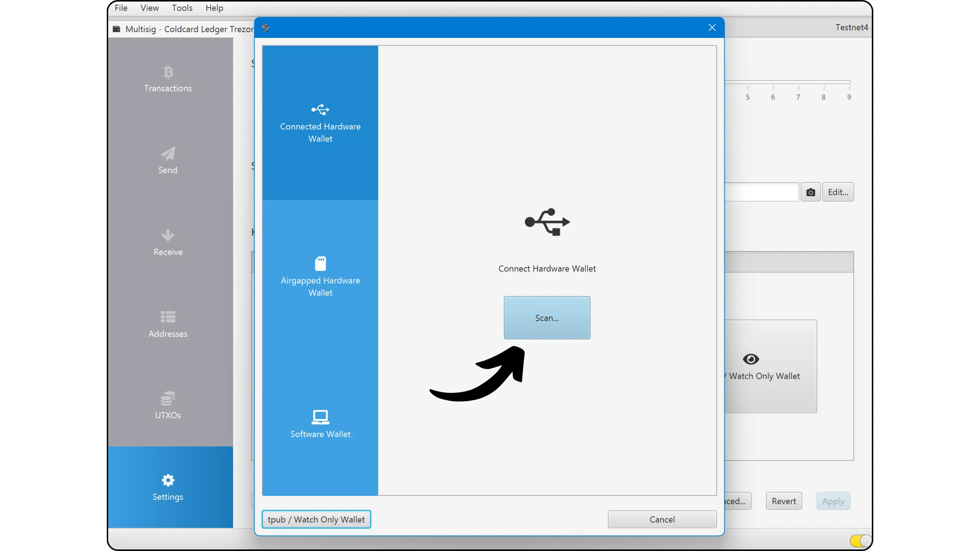This screenshot has height=551, width=980.
Task: Click the Revert button
Action: click(784, 501)
